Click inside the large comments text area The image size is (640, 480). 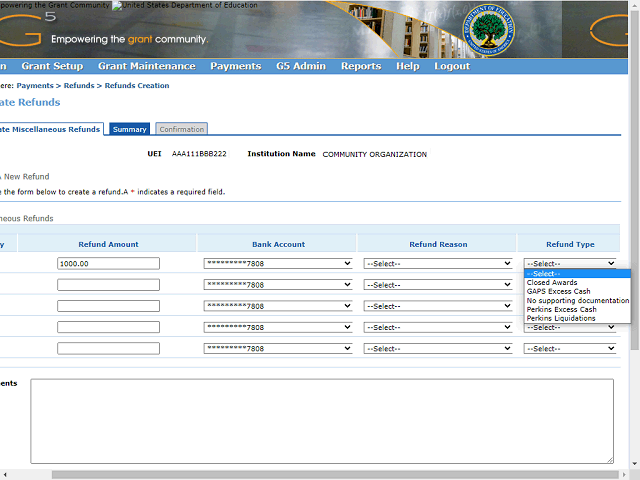click(322, 420)
